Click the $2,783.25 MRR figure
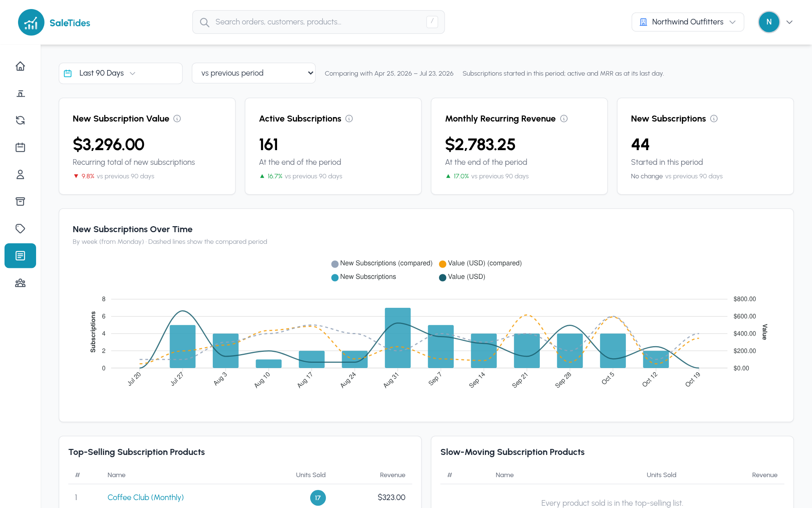This screenshot has width=812, height=508. [480, 144]
